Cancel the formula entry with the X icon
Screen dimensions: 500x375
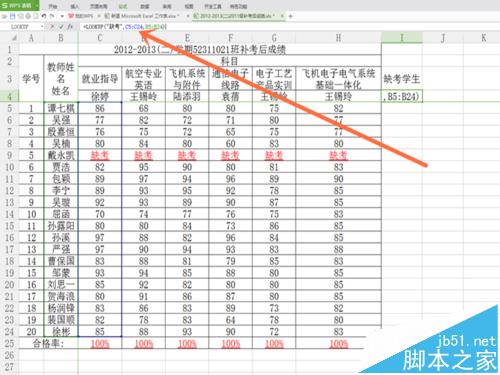(x=52, y=26)
